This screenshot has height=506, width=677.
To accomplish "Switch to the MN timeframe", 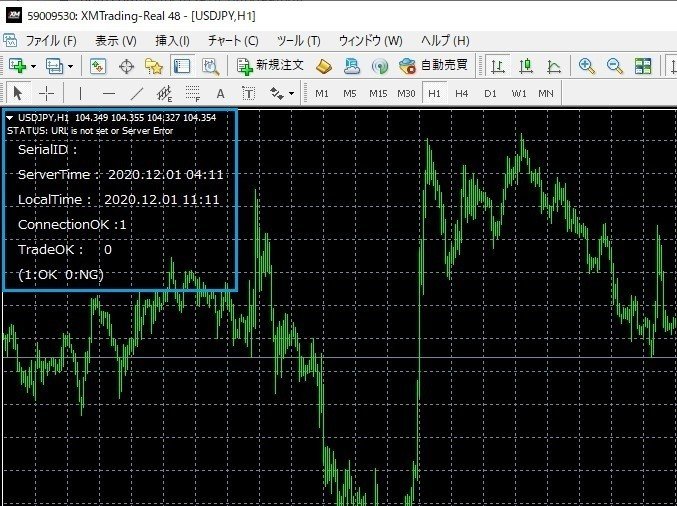I will pyautogui.click(x=546, y=93).
